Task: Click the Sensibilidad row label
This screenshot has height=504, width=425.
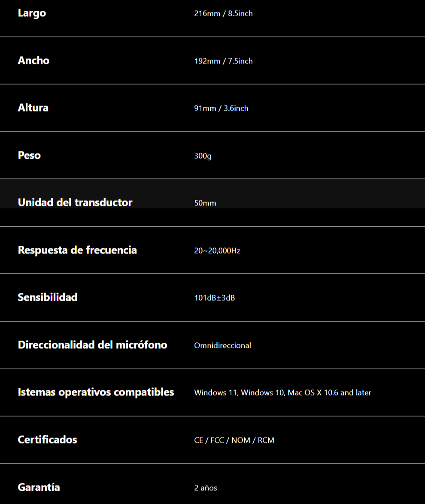Action: (48, 297)
